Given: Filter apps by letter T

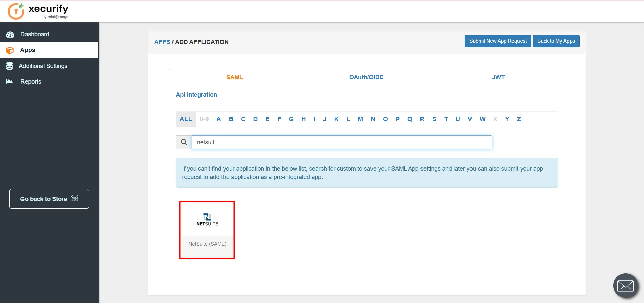Looking at the screenshot, I should click(446, 119).
